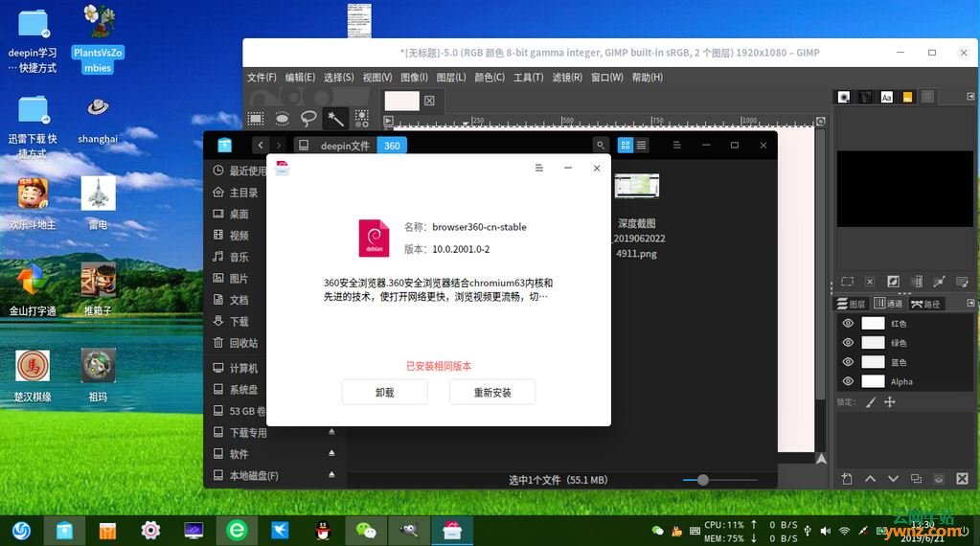The width and height of the screenshot is (980, 546).
Task: Toggle visibility of Alpha channel
Action: (x=848, y=381)
